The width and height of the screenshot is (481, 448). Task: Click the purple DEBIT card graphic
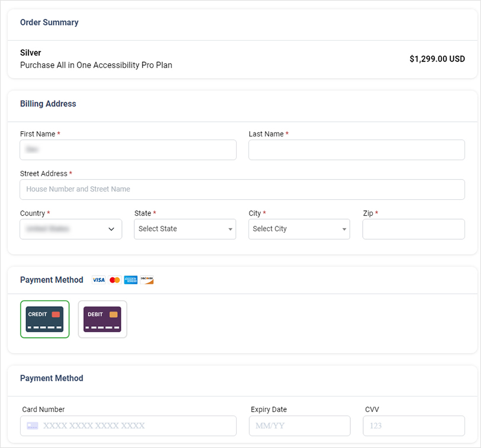(x=102, y=319)
